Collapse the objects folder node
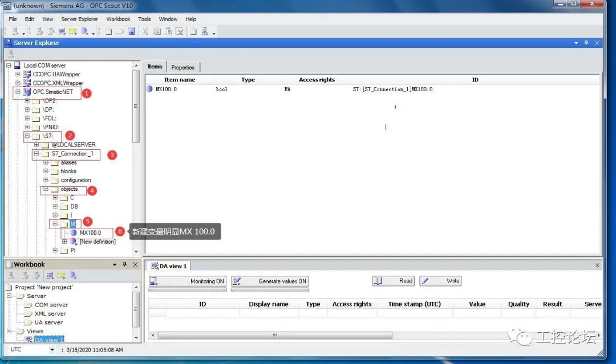The image size is (616, 364). [46, 189]
